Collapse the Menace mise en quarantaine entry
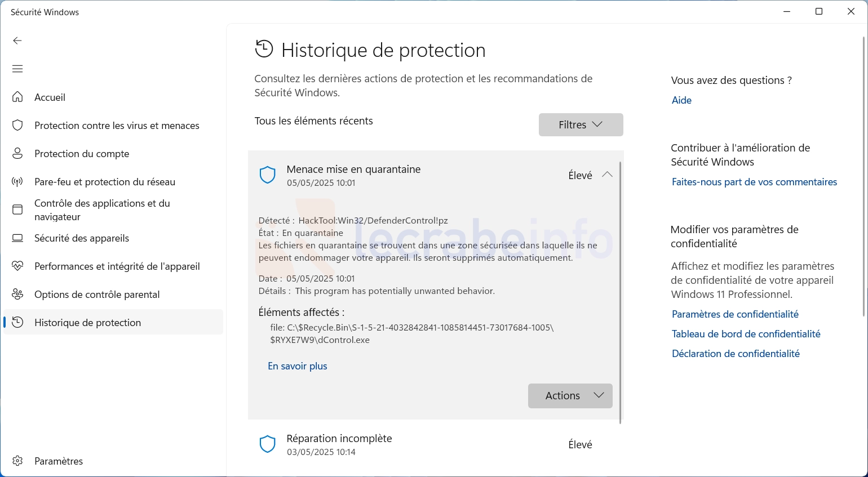This screenshot has width=868, height=477. point(607,175)
